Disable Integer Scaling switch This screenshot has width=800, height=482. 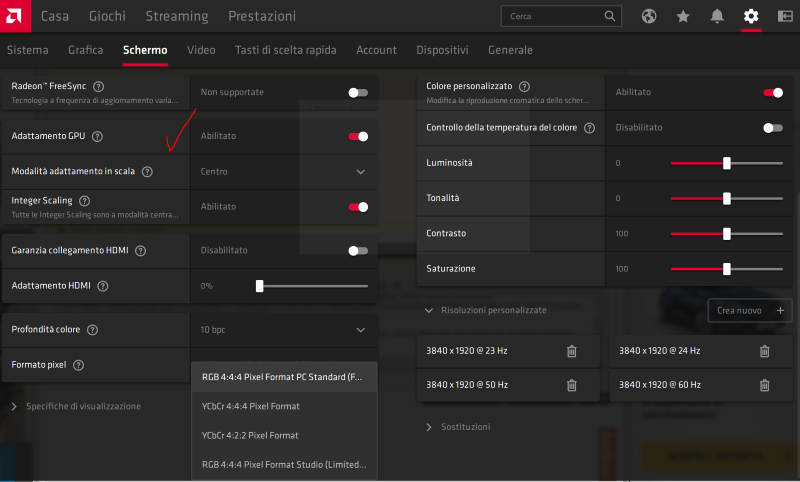tap(358, 207)
